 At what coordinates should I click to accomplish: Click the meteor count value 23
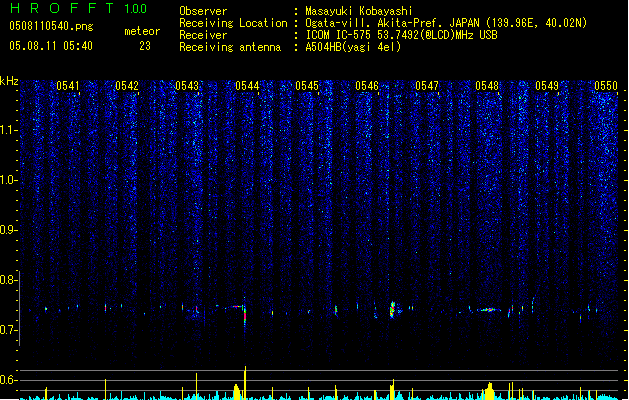click(x=145, y=46)
